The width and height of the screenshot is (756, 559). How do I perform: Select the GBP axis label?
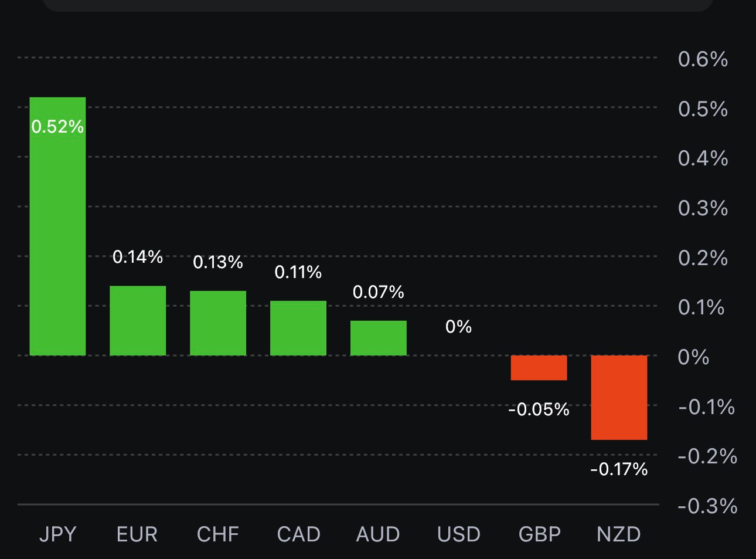coord(539,534)
